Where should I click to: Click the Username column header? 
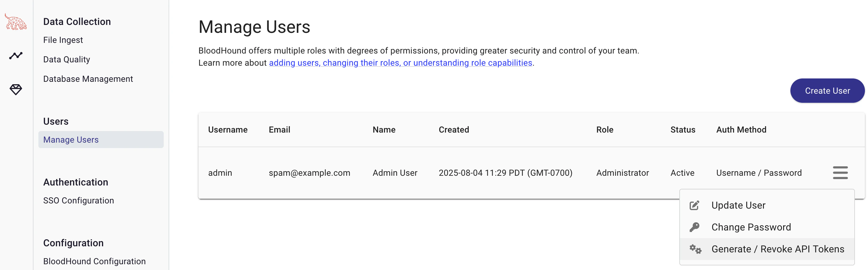coord(228,130)
